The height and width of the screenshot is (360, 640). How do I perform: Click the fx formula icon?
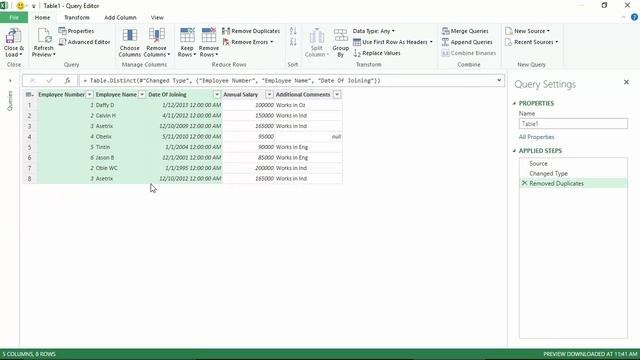point(67,80)
